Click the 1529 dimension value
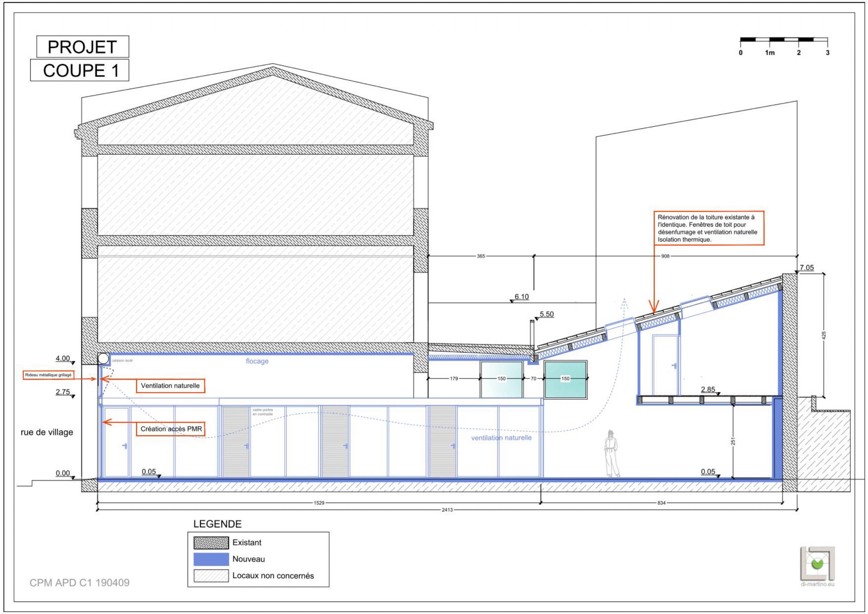This screenshot has height=614, width=868. (319, 503)
